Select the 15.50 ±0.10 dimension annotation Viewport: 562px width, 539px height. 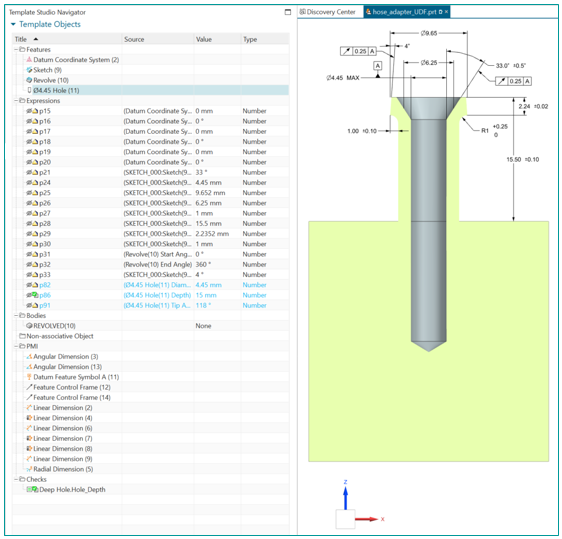pos(522,159)
